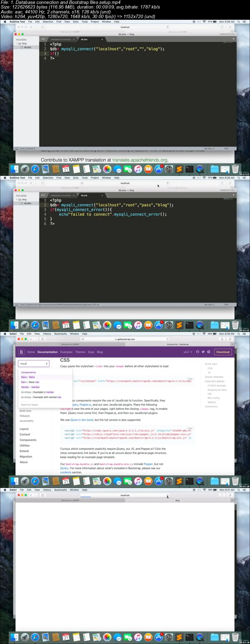Collapse the blog folder in the 8:38 AM Sublime sidebar
Viewport: 250px width, 644px height.
[x=17, y=200]
